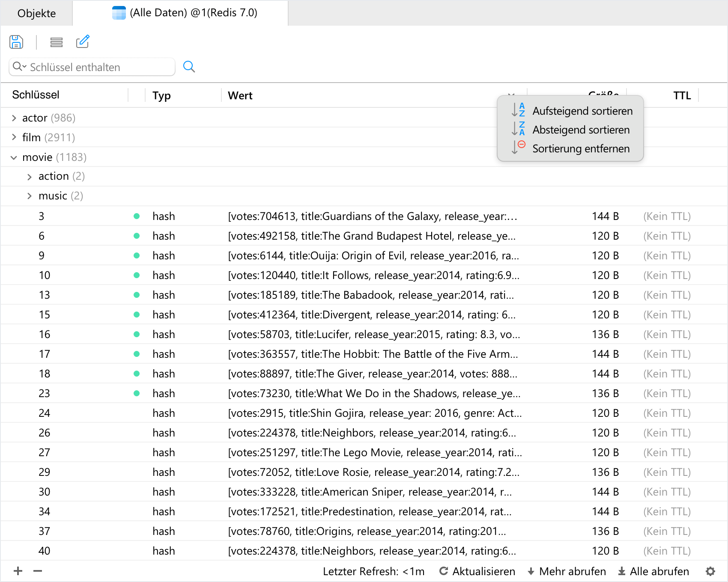Remove key with the minus icon
Viewport: 728px width, 582px height.
click(x=38, y=571)
